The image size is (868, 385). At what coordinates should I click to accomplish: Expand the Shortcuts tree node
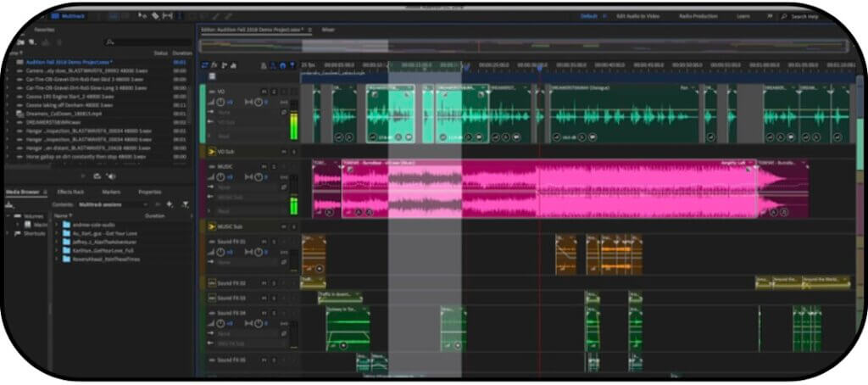click(x=7, y=234)
